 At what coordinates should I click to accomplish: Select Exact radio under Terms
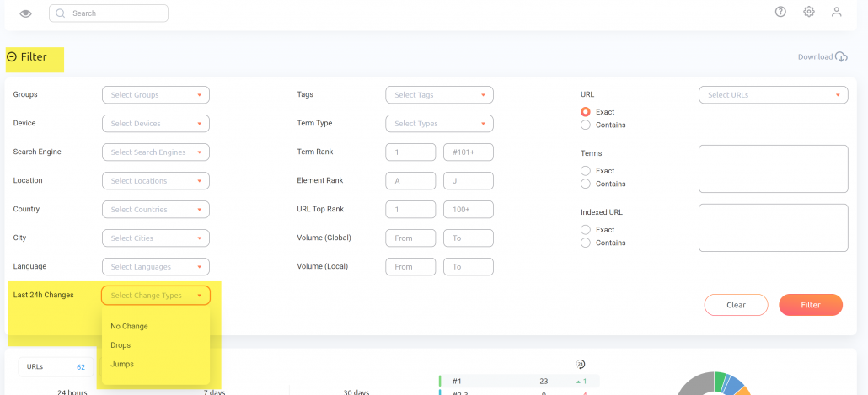tap(585, 171)
